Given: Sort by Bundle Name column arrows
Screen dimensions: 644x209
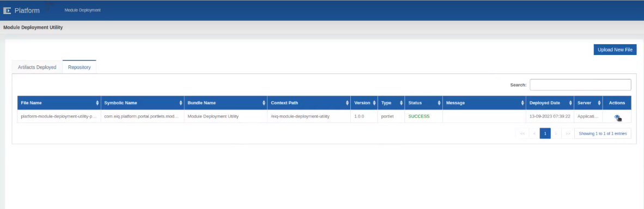Looking at the screenshot, I should coord(264,103).
